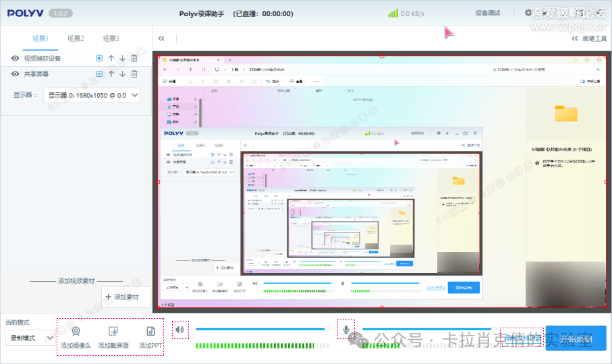Move 共享屏幕 layer up
Screen dimensions: 612x364
point(111,74)
